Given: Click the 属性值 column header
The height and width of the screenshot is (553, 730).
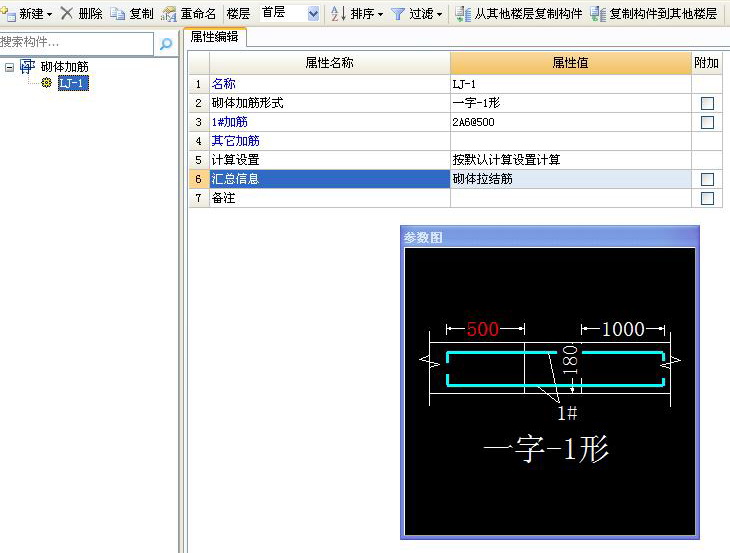Looking at the screenshot, I should (x=570, y=63).
